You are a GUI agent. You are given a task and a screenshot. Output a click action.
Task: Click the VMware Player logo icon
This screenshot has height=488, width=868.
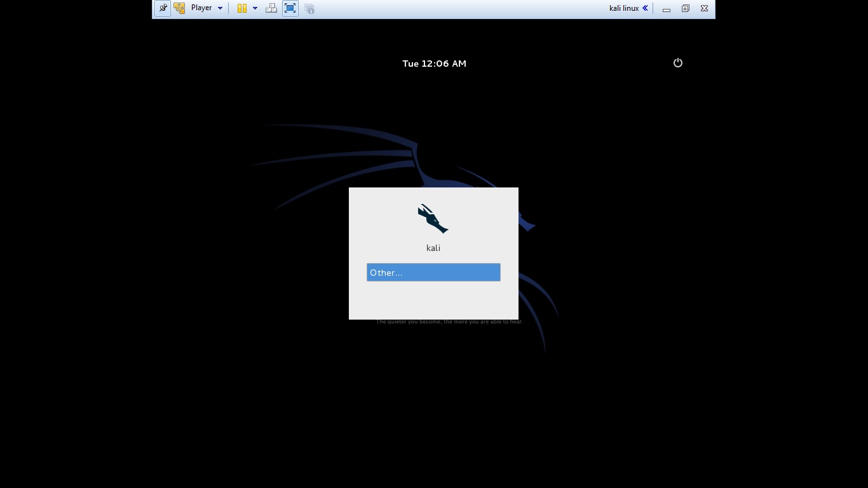180,8
